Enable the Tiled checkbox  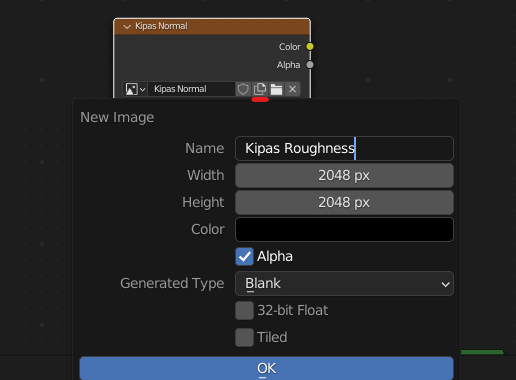click(x=244, y=337)
